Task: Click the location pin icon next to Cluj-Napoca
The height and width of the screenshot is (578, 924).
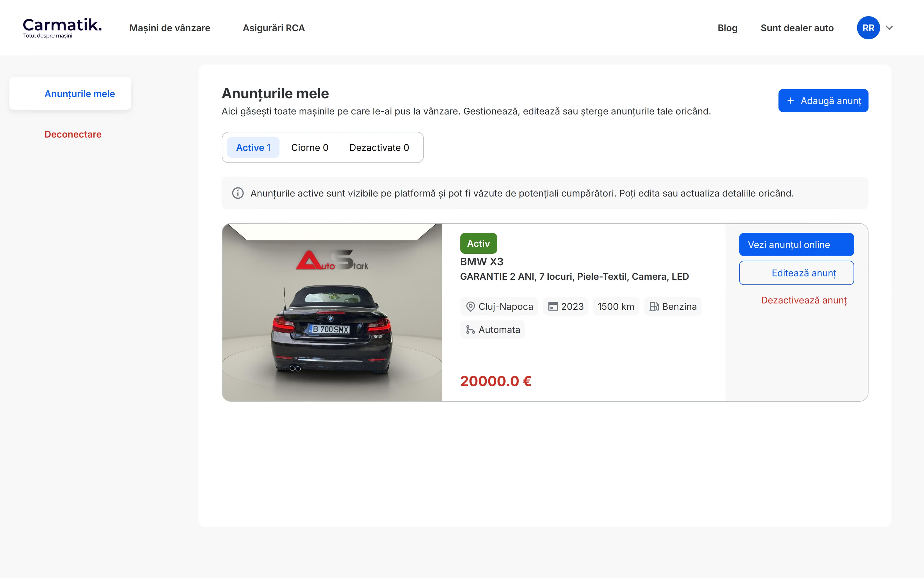Action: pyautogui.click(x=470, y=307)
